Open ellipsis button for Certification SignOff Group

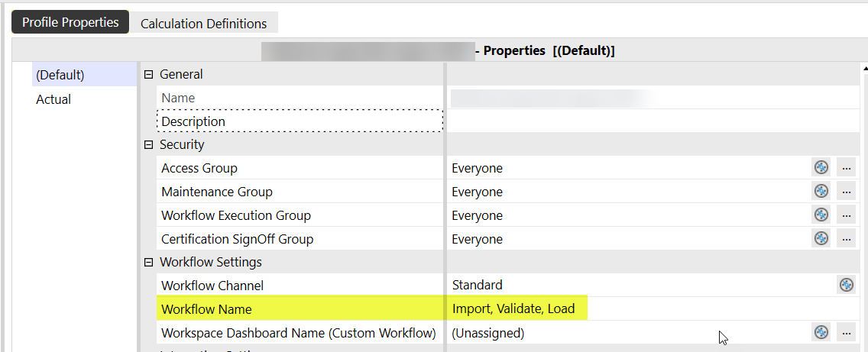pos(846,239)
